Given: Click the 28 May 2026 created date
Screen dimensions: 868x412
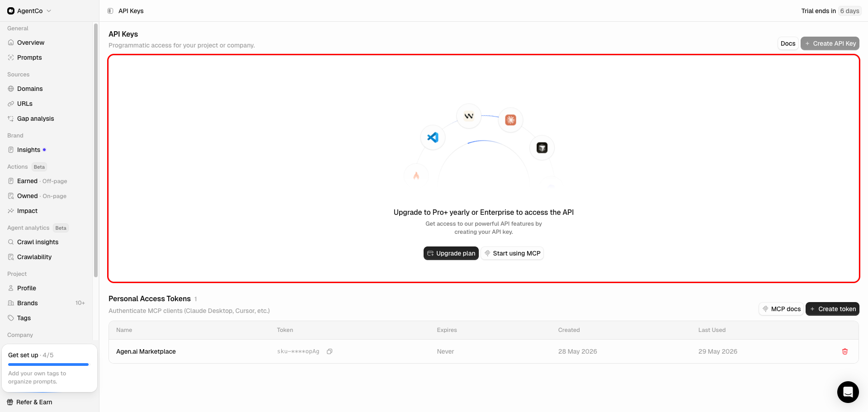Looking at the screenshot, I should (x=577, y=351).
